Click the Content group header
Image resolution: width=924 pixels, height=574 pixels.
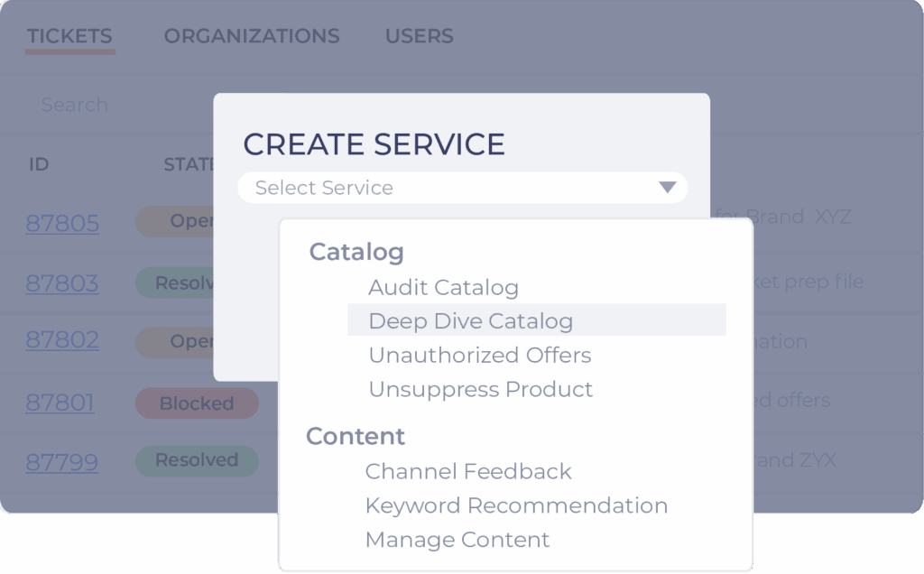click(x=356, y=437)
